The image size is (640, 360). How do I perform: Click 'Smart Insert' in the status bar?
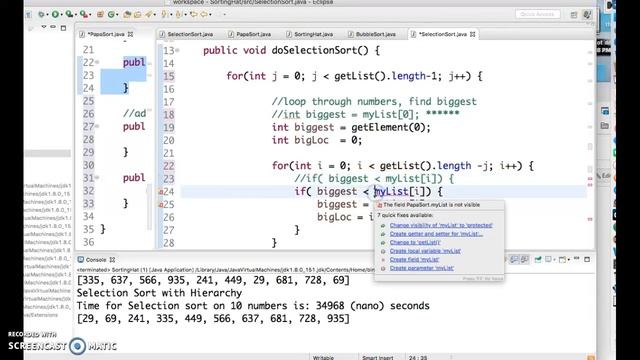[378, 357]
